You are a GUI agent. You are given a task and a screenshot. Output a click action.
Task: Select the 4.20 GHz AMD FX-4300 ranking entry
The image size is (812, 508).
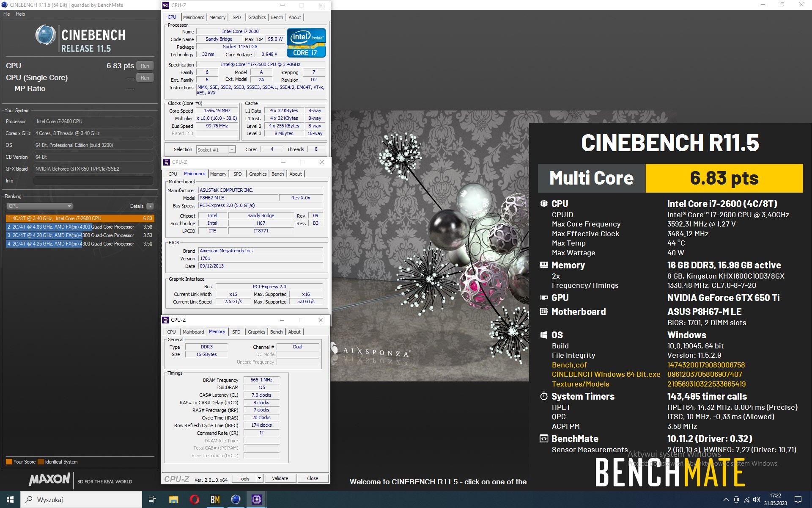80,235
